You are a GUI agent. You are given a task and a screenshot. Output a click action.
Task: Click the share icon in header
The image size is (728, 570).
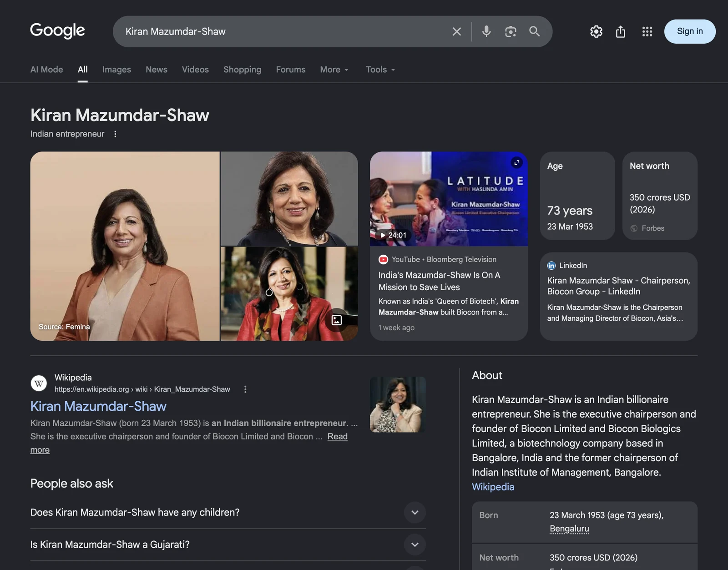tap(621, 31)
